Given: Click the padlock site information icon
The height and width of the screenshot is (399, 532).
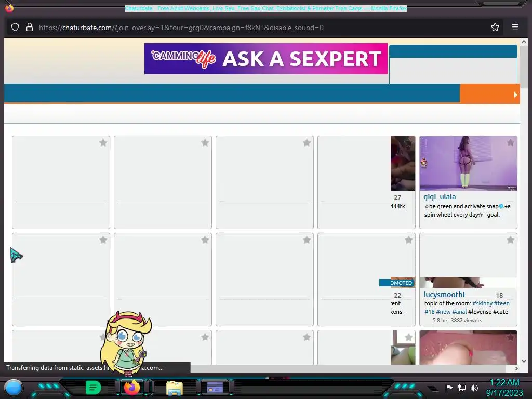Looking at the screenshot, I should tap(30, 27).
